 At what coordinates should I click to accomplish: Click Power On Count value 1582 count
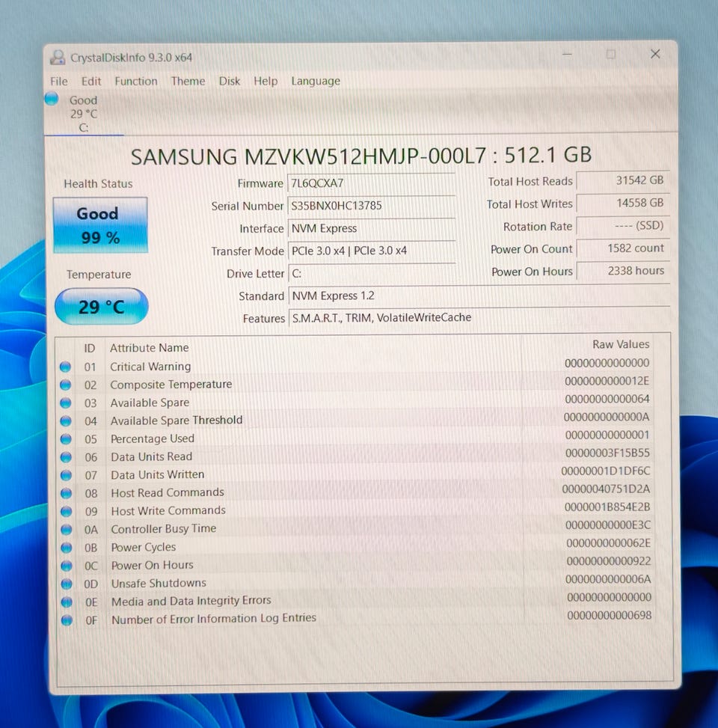tap(622, 248)
